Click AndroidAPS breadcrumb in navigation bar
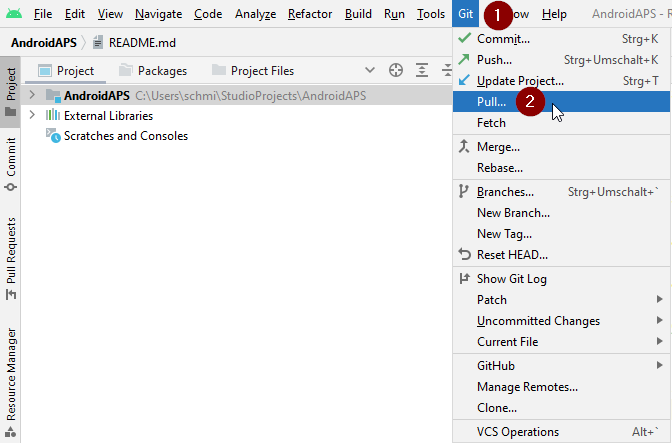The width and height of the screenshot is (672, 443). click(44, 43)
